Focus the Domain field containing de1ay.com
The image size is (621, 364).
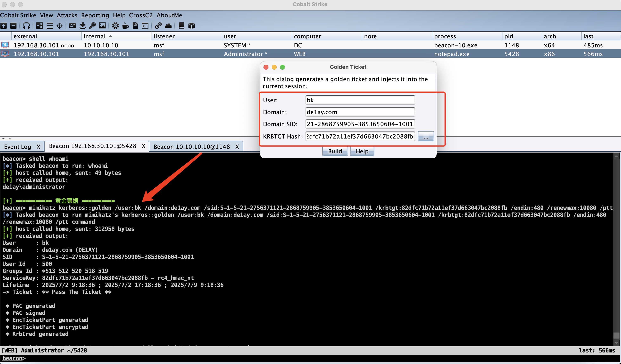click(x=360, y=112)
